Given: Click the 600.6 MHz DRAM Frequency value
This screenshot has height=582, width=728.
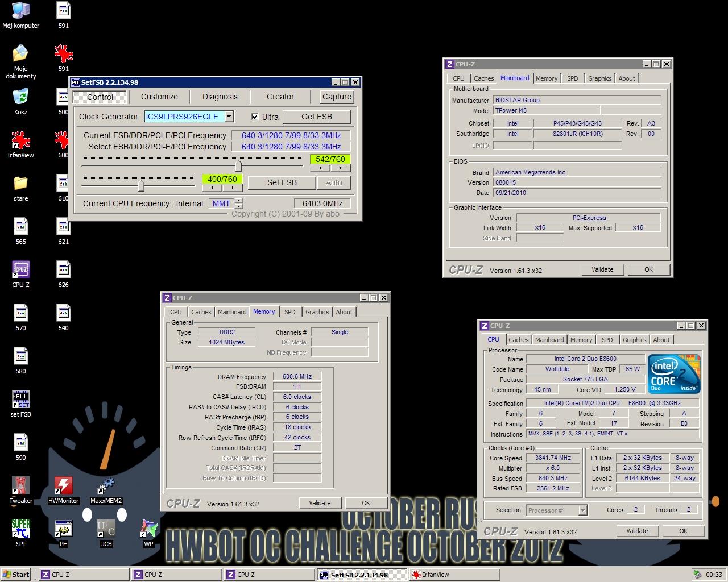Looking at the screenshot, I should pyautogui.click(x=297, y=376).
